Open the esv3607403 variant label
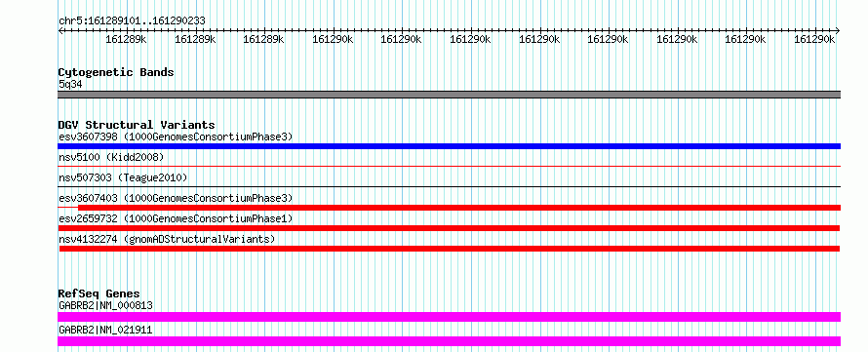This screenshot has height=352, width=868. pyautogui.click(x=176, y=198)
